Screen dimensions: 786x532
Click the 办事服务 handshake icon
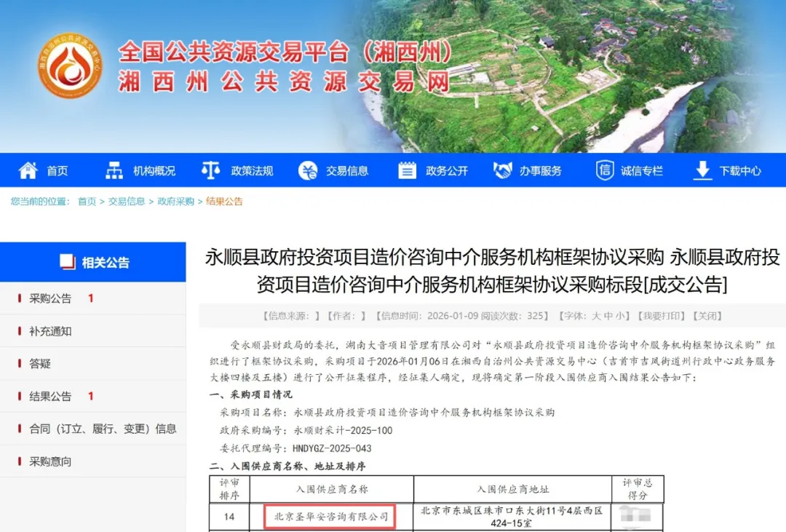pos(502,170)
